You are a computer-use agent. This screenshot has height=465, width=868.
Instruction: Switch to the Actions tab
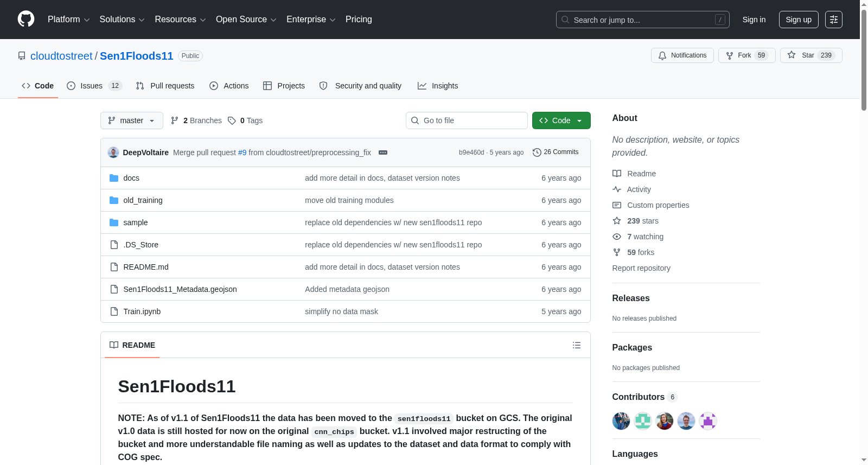point(229,86)
